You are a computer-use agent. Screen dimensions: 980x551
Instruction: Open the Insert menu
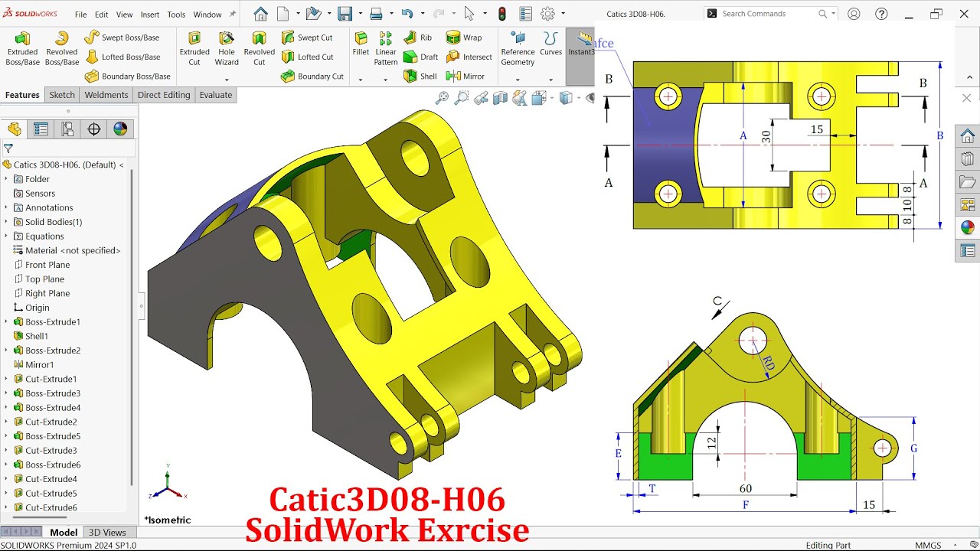coord(150,15)
